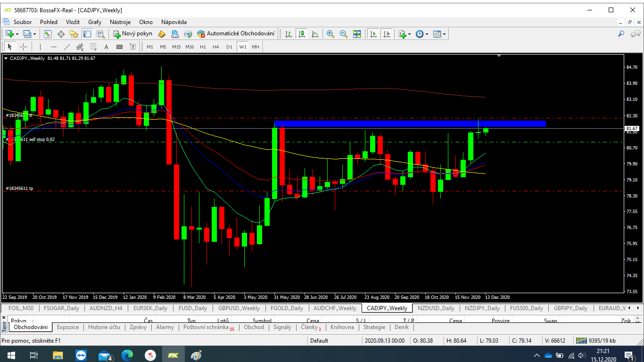
Task: Expand the Profiles dropdown arrow
Action: (34, 34)
